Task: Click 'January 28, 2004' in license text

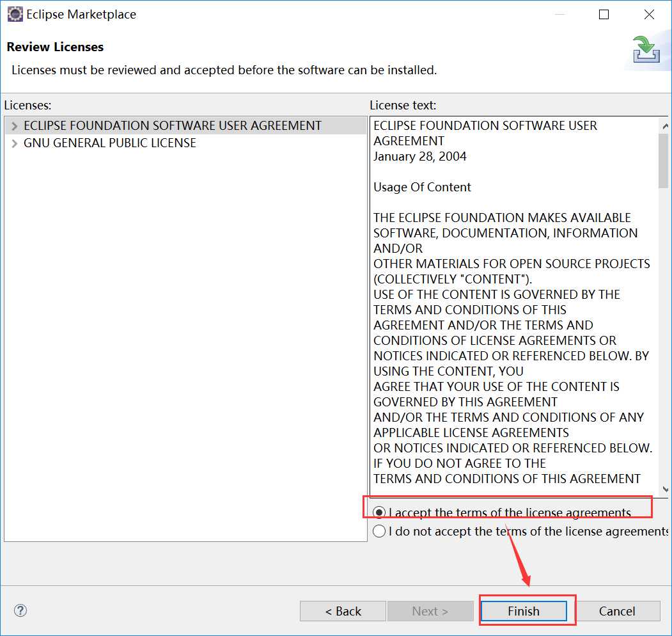Action: (420, 157)
